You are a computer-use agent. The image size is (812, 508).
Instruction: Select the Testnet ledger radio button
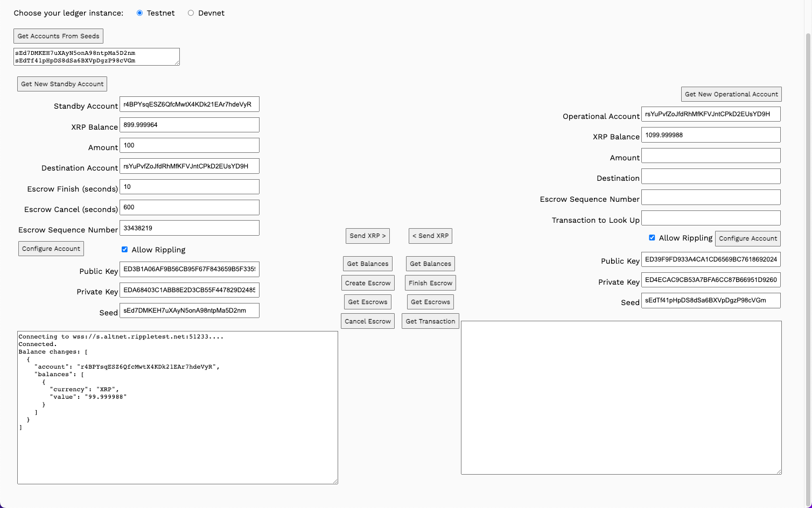point(140,13)
